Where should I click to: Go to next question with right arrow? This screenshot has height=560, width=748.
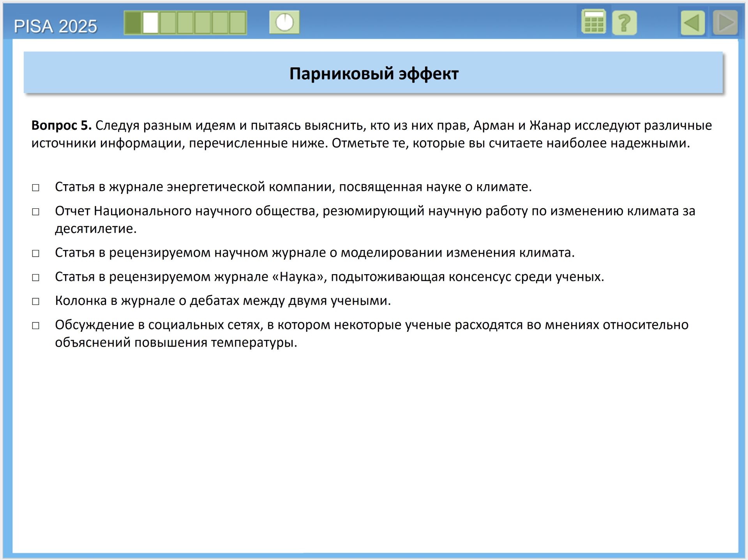[x=725, y=23]
